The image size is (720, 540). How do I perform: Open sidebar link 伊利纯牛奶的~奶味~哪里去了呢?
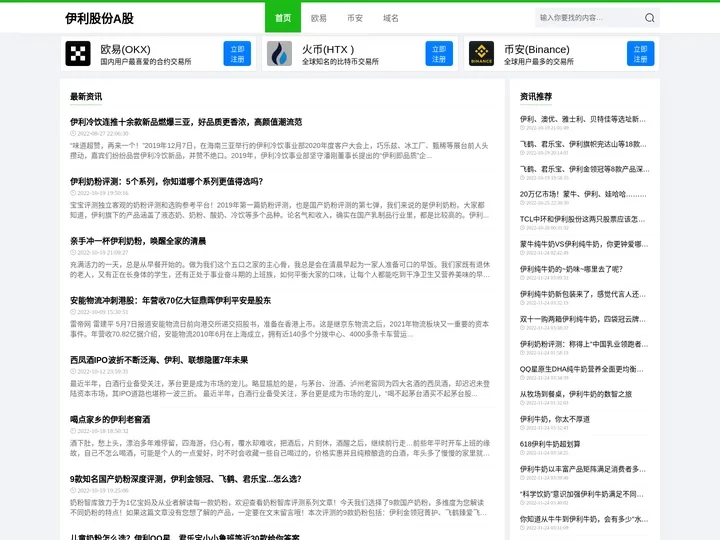point(571,269)
